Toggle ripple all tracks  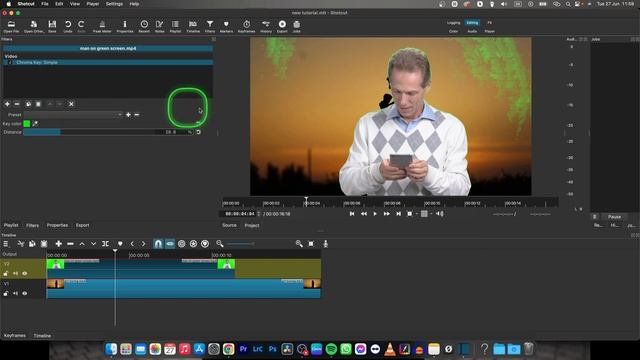coord(193,244)
